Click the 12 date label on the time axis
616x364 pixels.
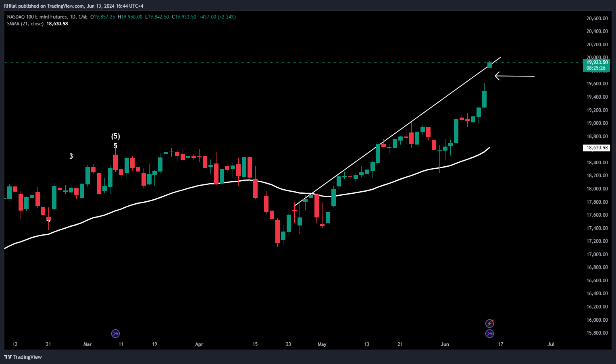click(15, 344)
